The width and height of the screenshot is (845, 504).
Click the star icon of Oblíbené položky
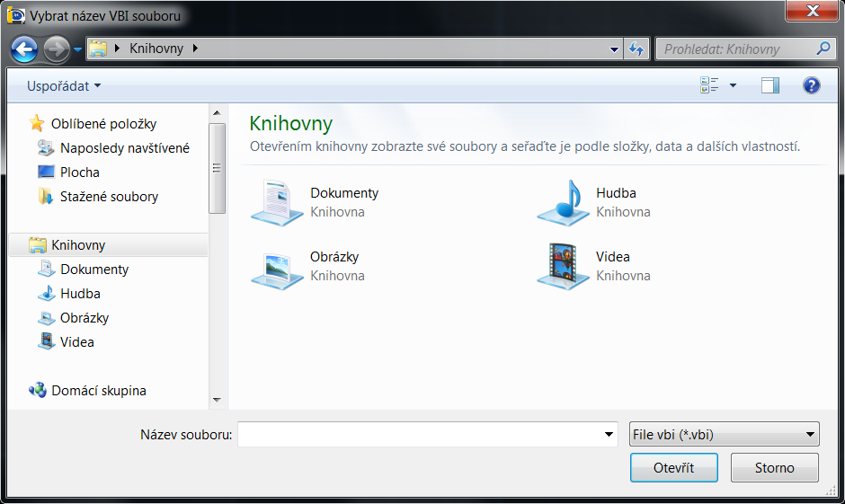(x=37, y=123)
